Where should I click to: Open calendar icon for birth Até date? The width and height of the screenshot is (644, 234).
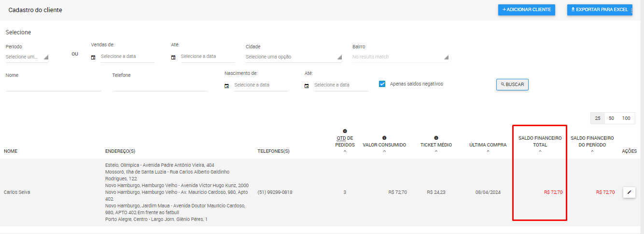[307, 86]
